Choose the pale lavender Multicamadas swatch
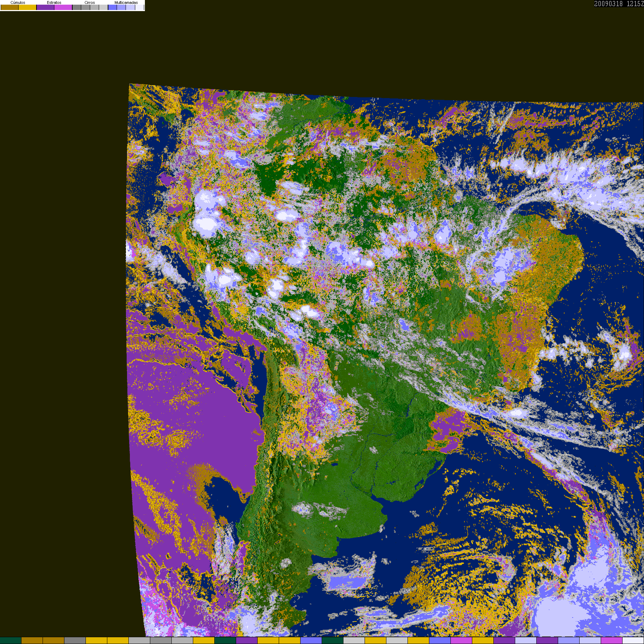The image size is (644, 644). click(131, 7)
